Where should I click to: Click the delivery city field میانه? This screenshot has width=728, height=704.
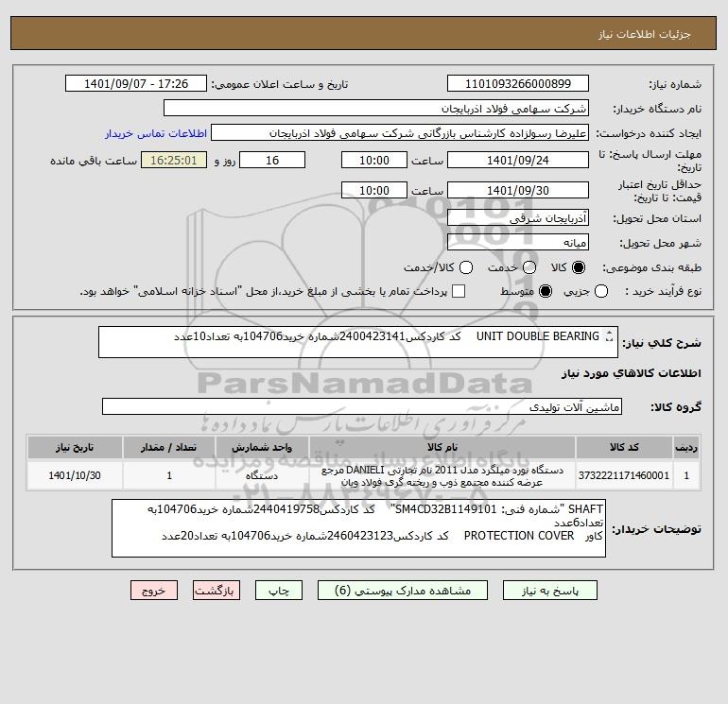click(518, 242)
